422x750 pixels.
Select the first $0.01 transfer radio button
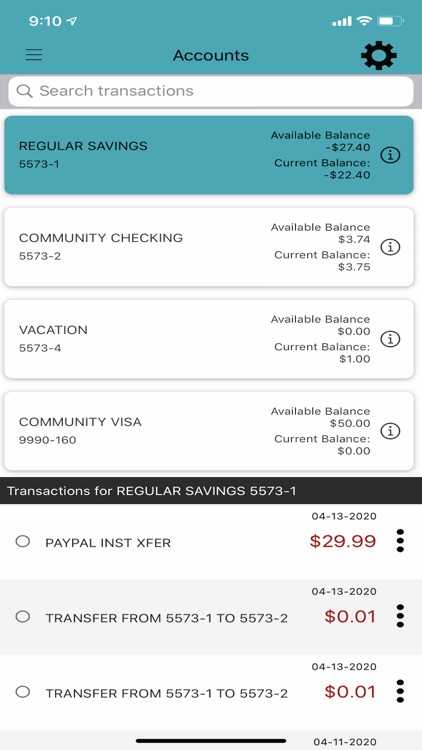click(22, 617)
